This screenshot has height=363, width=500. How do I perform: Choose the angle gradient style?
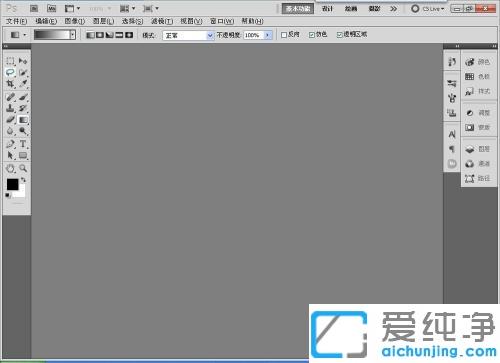coord(109,35)
